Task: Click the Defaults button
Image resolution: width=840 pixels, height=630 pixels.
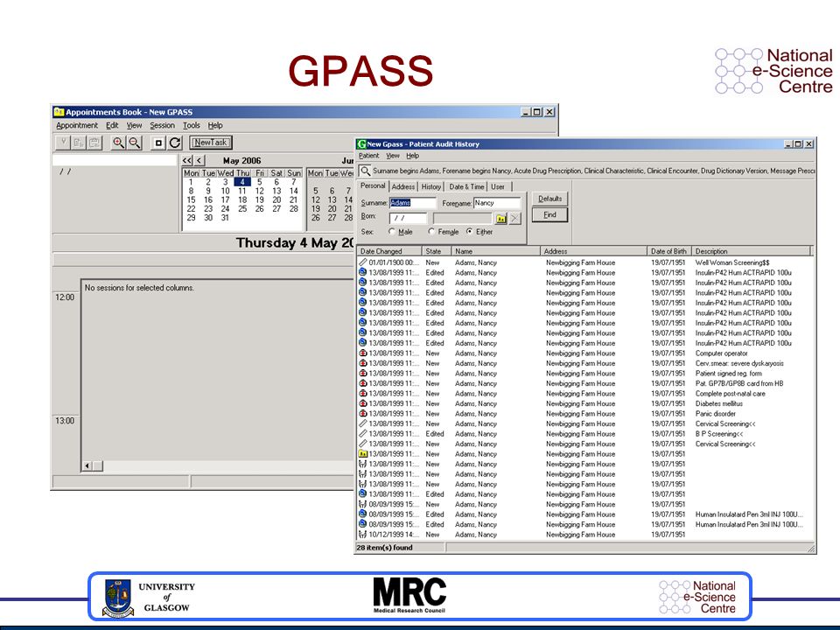Action: (549, 199)
